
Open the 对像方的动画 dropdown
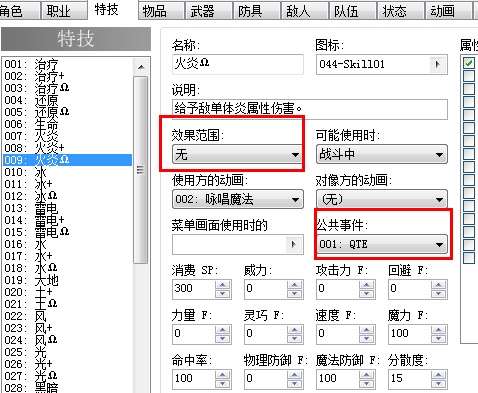(382, 199)
